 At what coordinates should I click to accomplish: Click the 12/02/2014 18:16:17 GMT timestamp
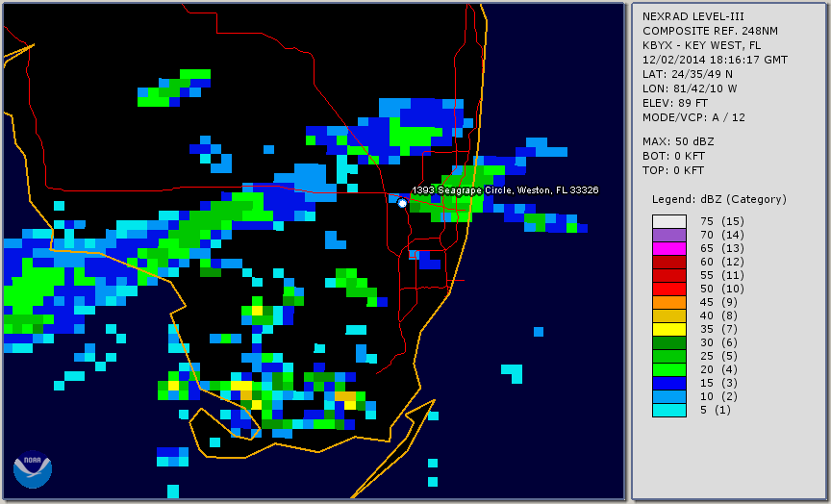point(715,60)
